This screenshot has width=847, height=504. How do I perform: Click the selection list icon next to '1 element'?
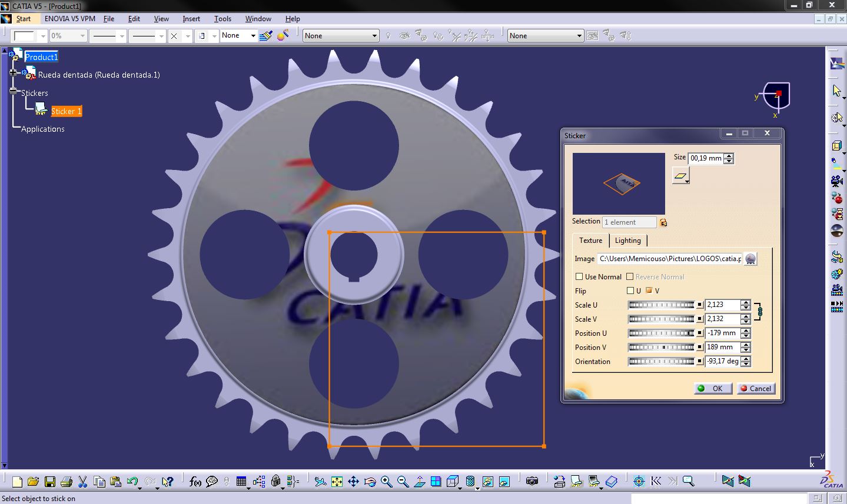(x=663, y=222)
